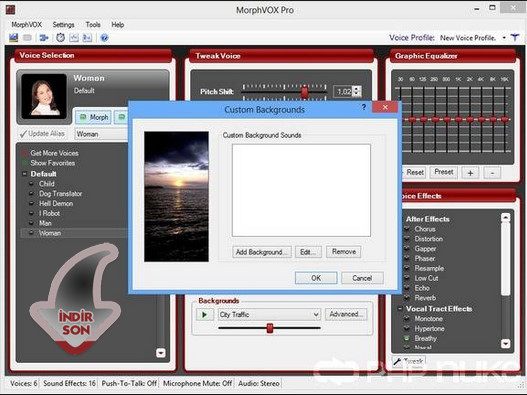Click the green Show Favorites icon

click(24, 163)
